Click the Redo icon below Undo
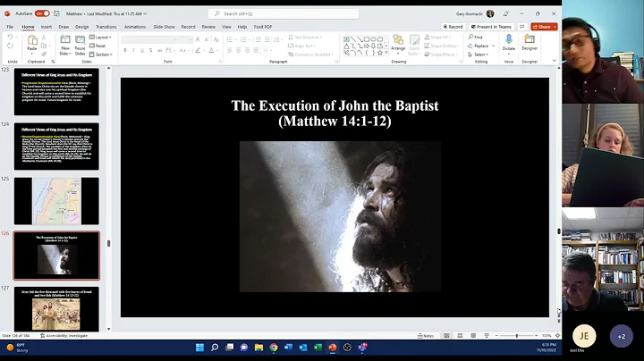Image resolution: width=644 pixels, height=361 pixels. coord(10,46)
